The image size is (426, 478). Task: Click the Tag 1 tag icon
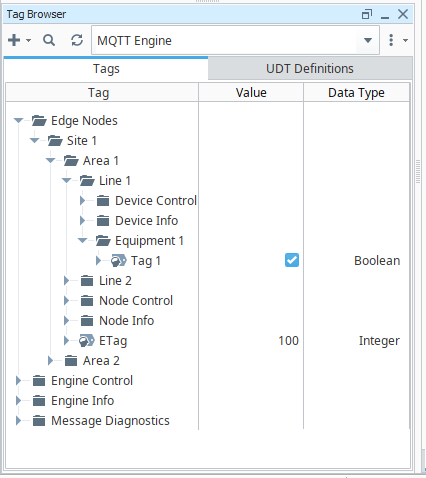(119, 261)
